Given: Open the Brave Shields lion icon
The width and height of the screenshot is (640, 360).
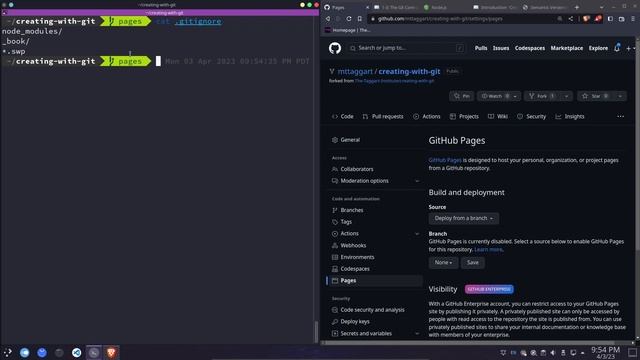Looking at the screenshot, I should click(587, 19).
